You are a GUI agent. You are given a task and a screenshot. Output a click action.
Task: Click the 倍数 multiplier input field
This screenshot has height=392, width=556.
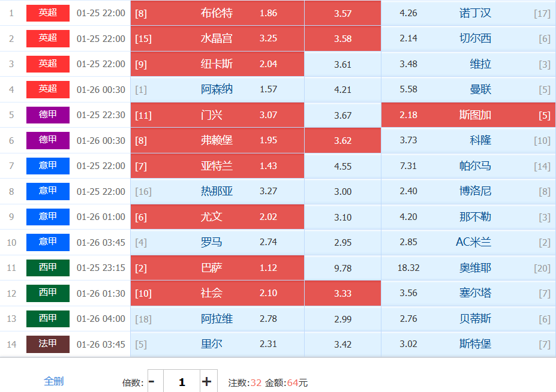click(x=181, y=382)
